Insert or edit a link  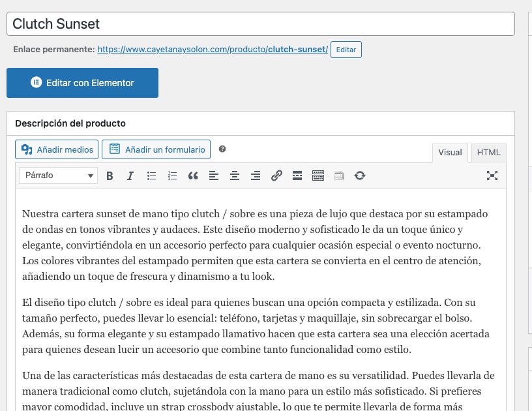(276, 175)
